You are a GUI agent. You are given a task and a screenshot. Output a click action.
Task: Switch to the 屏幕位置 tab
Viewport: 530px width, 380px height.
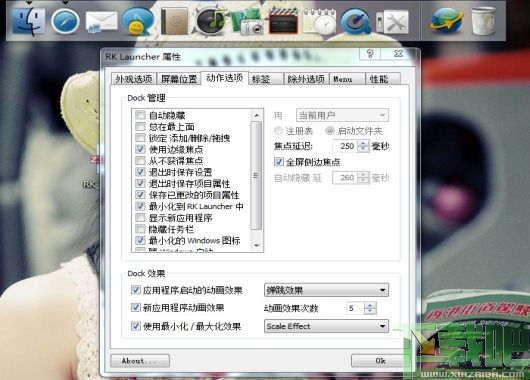pos(179,79)
